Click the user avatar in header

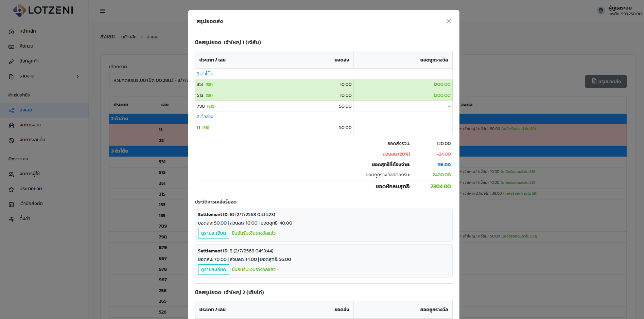[601, 11]
